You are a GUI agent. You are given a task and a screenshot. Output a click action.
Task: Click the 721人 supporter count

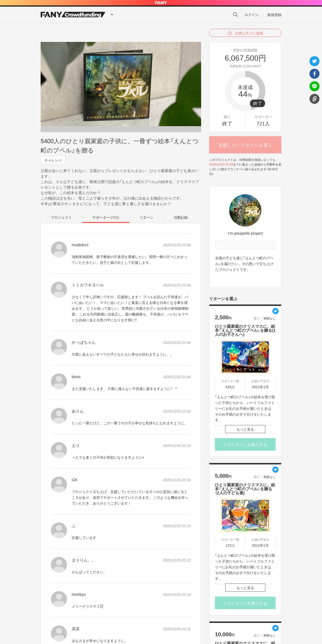(263, 124)
